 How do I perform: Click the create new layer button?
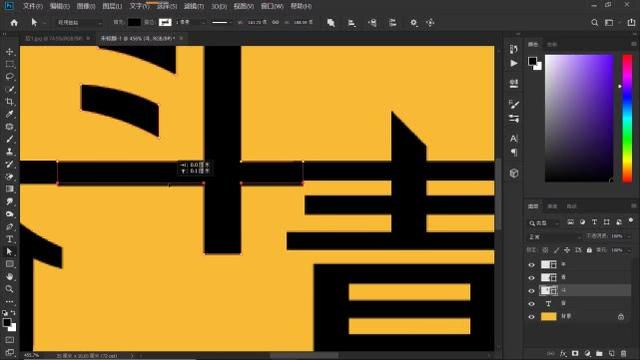[x=611, y=353]
